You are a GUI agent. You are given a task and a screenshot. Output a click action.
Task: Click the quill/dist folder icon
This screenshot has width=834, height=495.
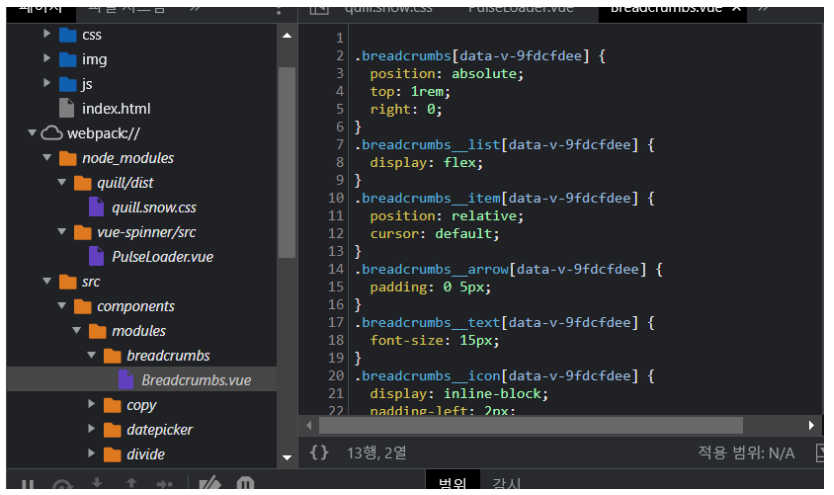click(82, 183)
